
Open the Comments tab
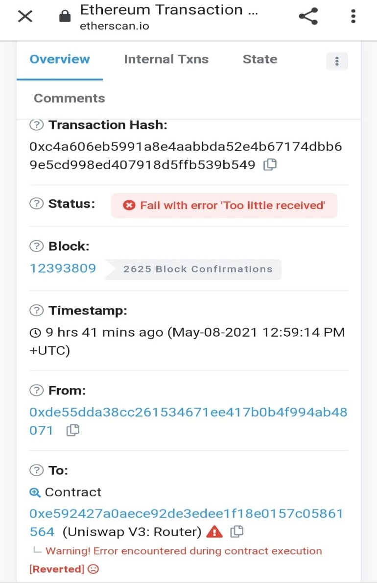[x=70, y=98]
